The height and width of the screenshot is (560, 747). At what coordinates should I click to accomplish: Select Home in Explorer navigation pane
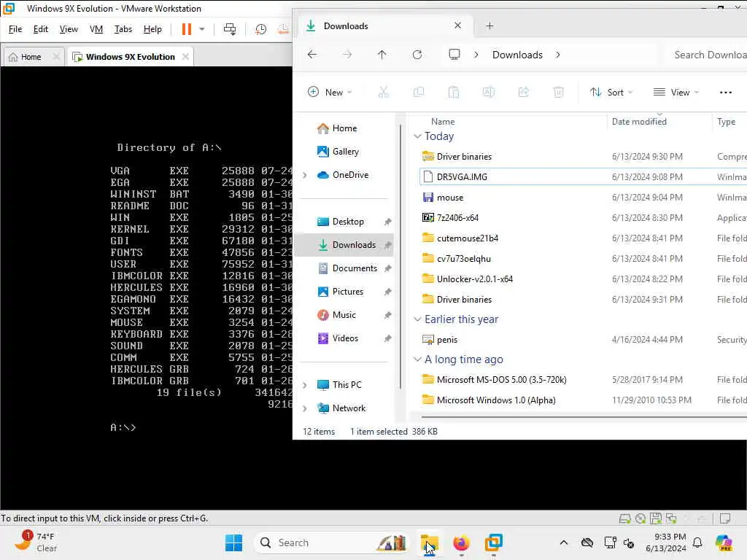344,128
